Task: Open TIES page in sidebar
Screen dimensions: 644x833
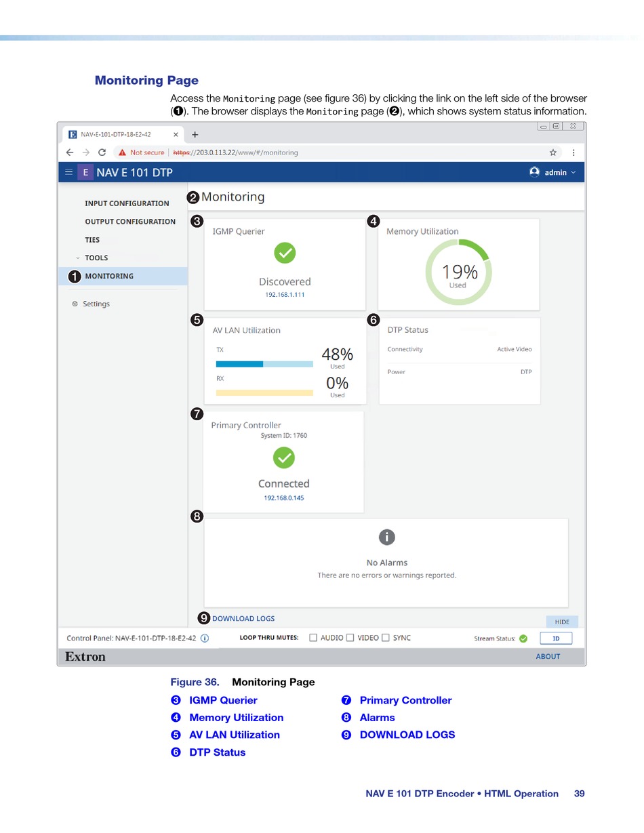Action: pyautogui.click(x=92, y=240)
